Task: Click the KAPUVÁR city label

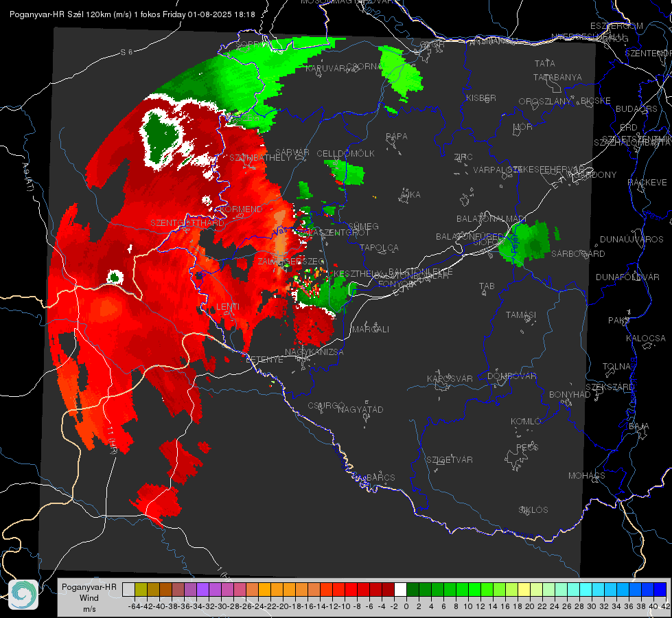Action: tap(325, 68)
